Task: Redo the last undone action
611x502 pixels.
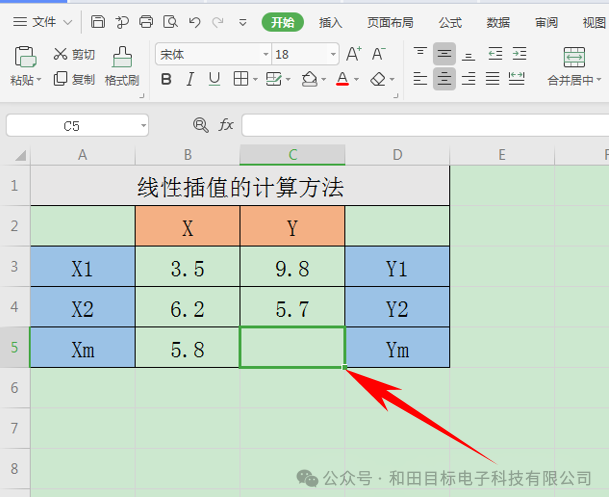Action: (218, 22)
